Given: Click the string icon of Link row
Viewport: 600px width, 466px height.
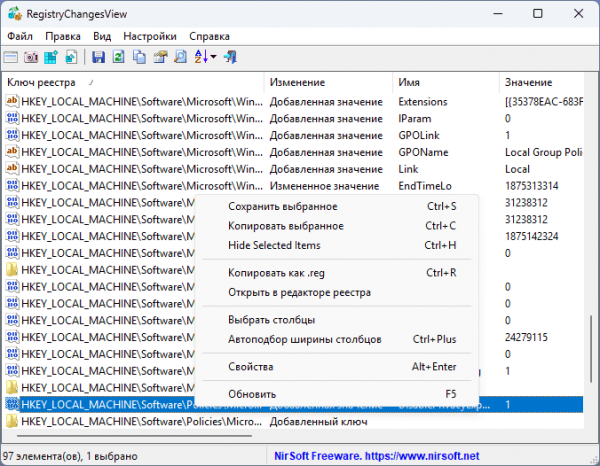Looking at the screenshot, I should 12,169.
